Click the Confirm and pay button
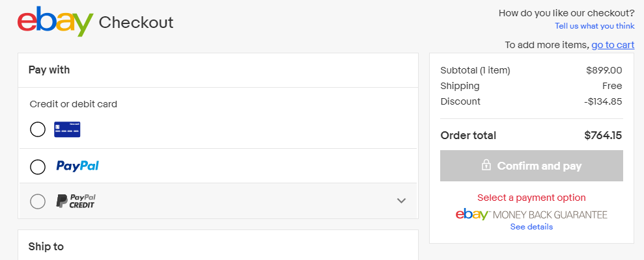The height and width of the screenshot is (260, 644). pos(531,166)
